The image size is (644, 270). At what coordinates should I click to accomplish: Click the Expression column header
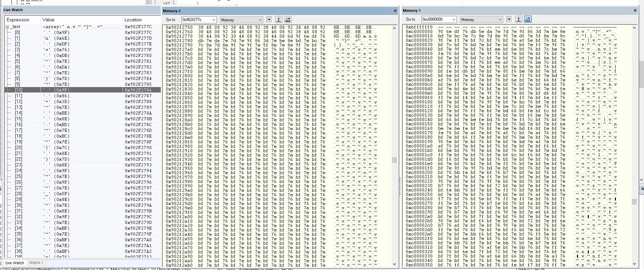23,20
